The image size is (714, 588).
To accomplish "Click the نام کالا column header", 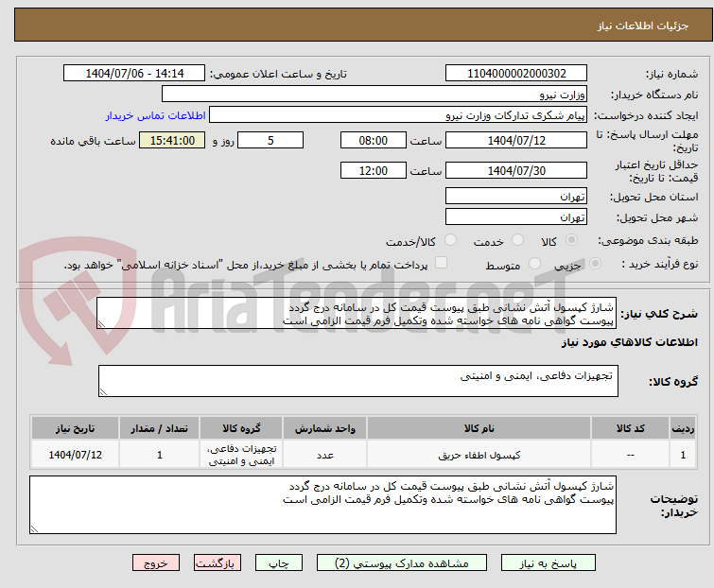I will coord(479,428).
